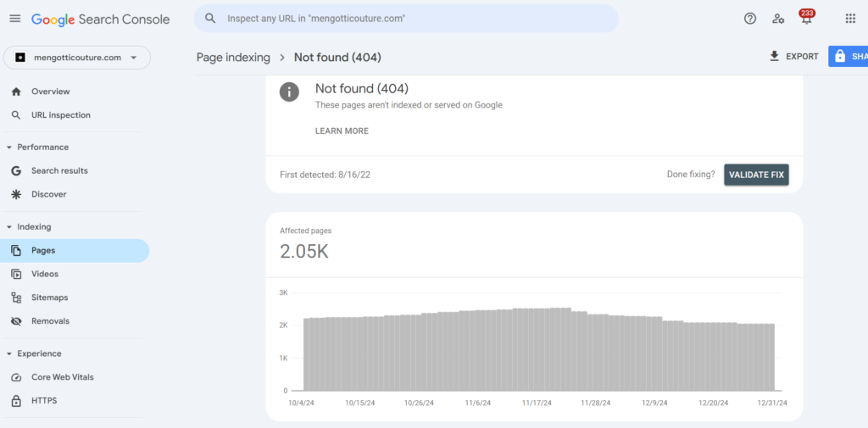Click the Not found (404) breadcrumb title
The image size is (868, 428).
(x=337, y=58)
